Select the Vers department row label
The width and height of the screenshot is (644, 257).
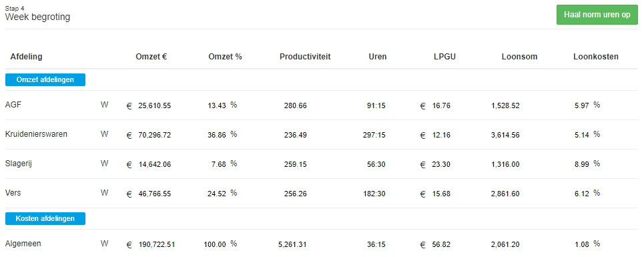pyautogui.click(x=13, y=192)
